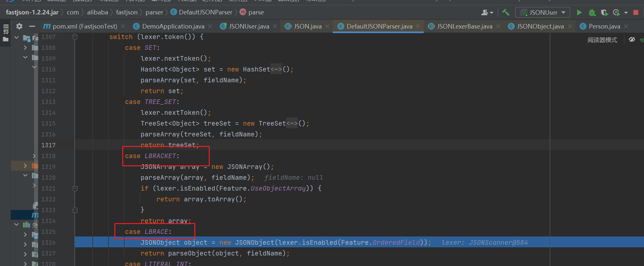Click the 'alibaba' breadcrumb segment
Viewport: 644px width, 266px height.
tap(97, 12)
